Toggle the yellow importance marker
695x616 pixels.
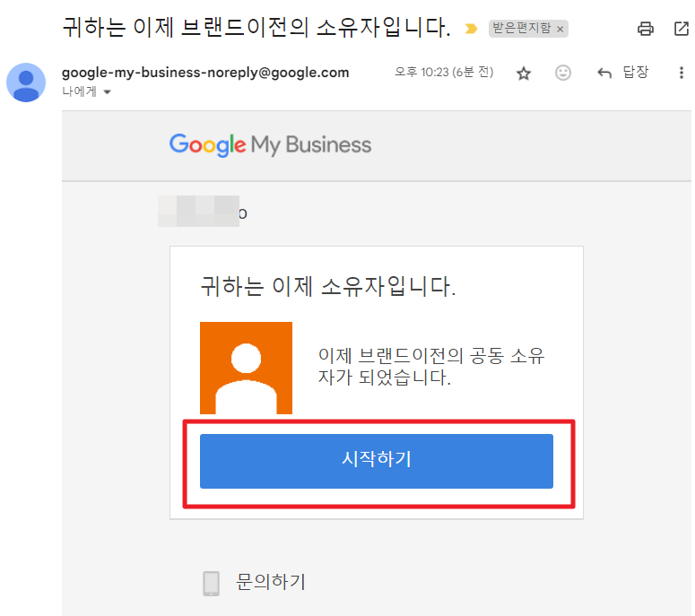(471, 29)
